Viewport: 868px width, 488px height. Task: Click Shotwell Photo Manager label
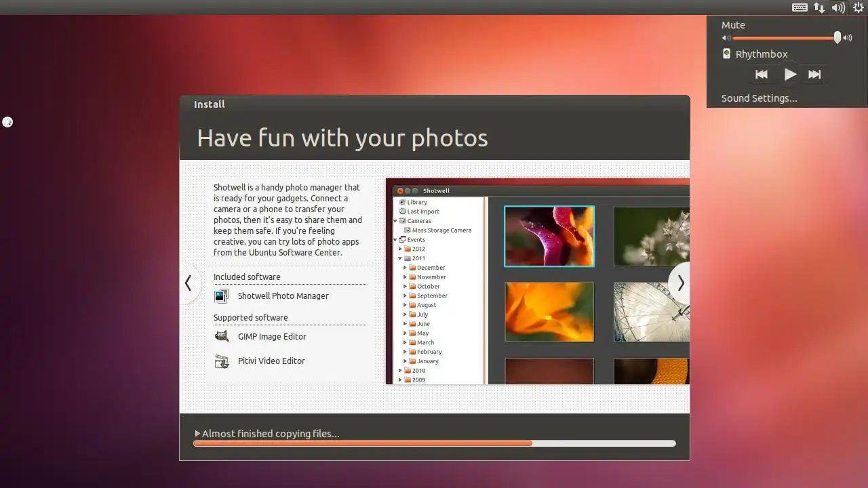point(283,296)
